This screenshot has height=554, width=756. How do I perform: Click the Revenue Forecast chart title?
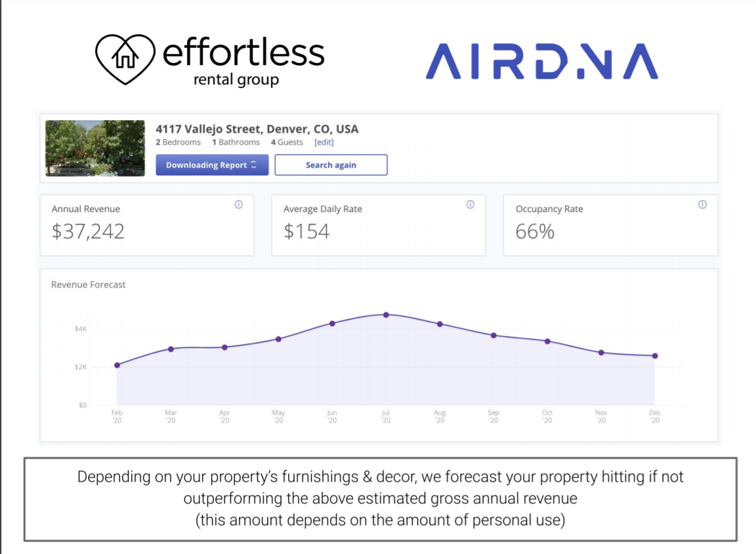[x=88, y=284]
